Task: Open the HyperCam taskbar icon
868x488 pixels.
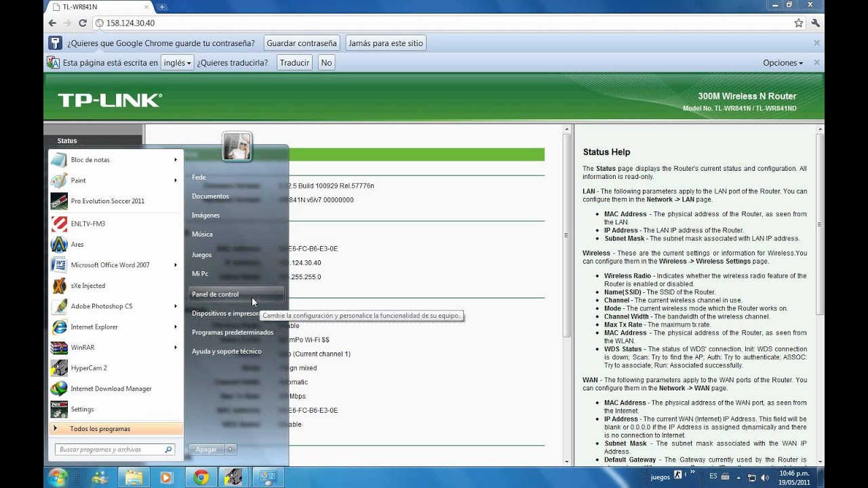Action: [234, 477]
